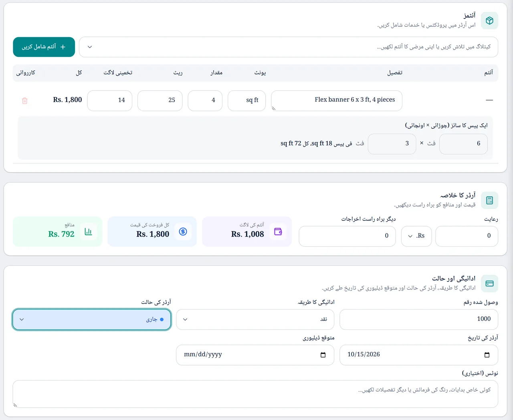Click the other direct expenses field

(347, 236)
